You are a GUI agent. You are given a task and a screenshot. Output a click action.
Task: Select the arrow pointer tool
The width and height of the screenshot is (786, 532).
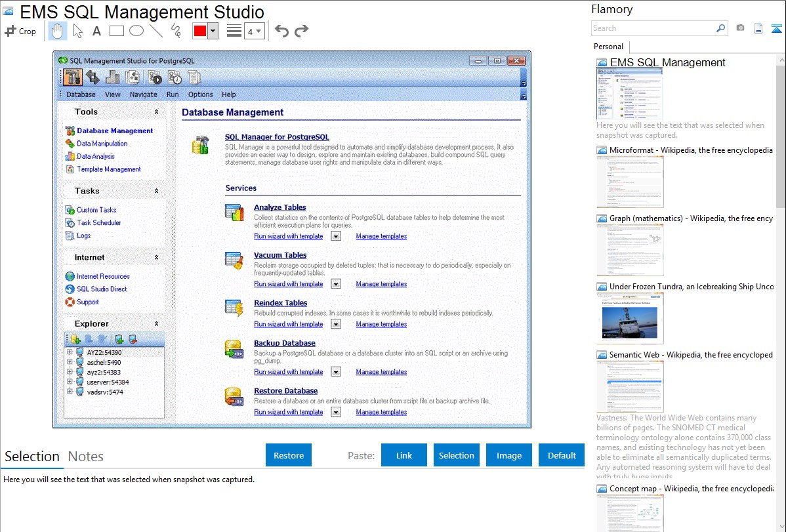click(x=77, y=31)
